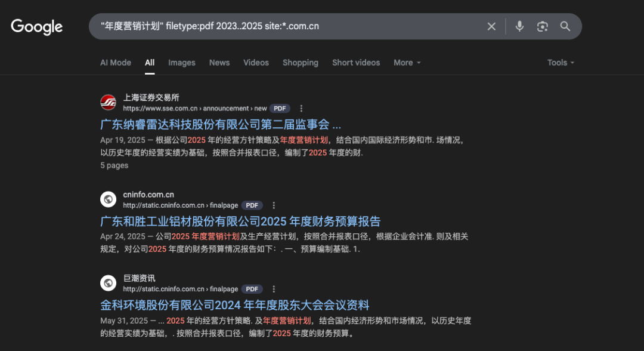Click the 'Apr 19, 2025' result date
This screenshot has height=351, width=644.
click(122, 140)
